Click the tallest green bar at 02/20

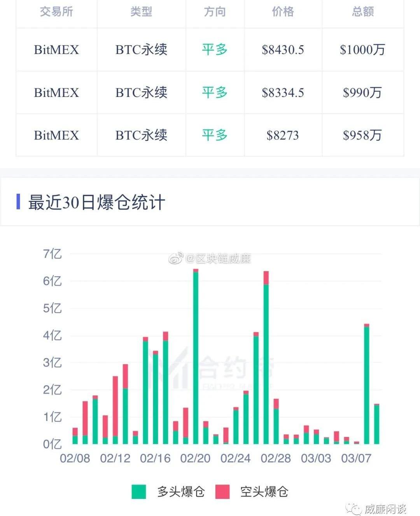point(196,358)
